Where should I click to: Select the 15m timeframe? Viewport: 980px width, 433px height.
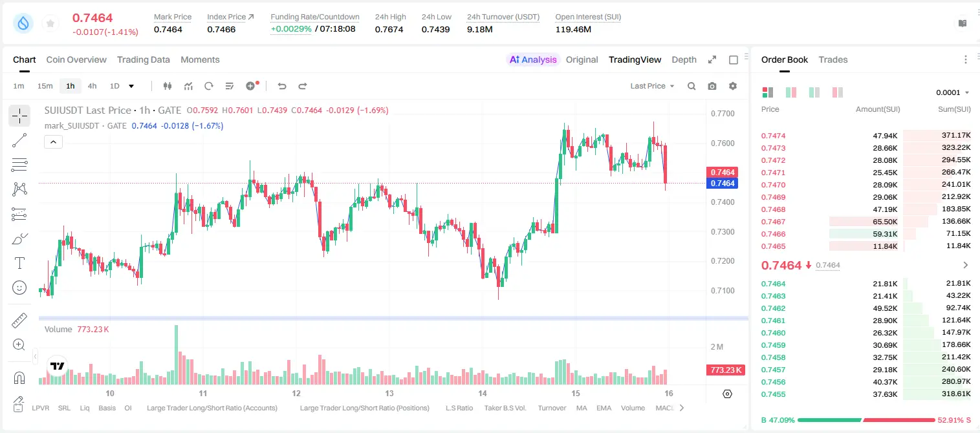click(45, 86)
